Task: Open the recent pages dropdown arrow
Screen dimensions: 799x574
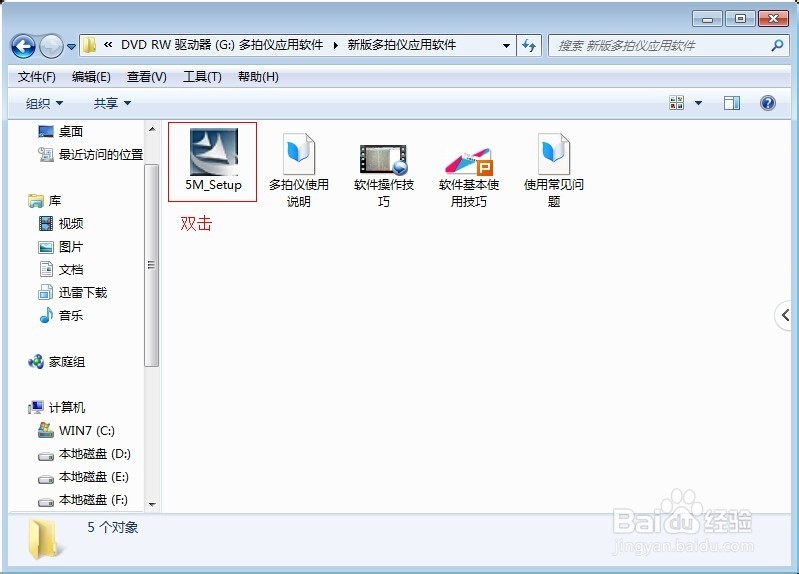Action: (x=71, y=46)
